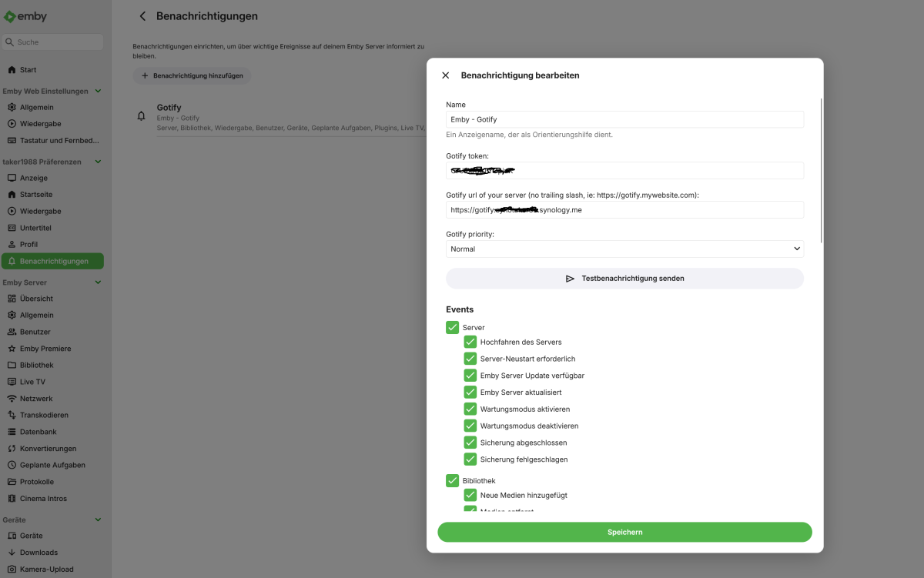Collapse the Geräte sidebar section
Image resolution: width=924 pixels, height=578 pixels.
pyautogui.click(x=98, y=520)
